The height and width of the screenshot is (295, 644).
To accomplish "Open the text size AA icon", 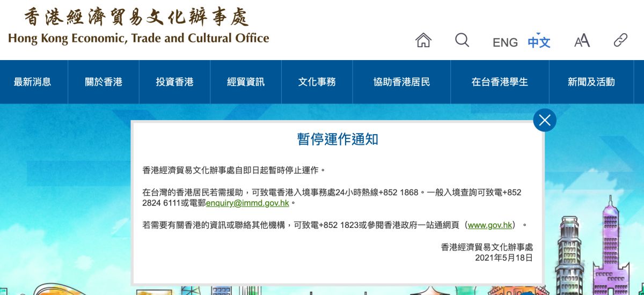I will point(582,41).
